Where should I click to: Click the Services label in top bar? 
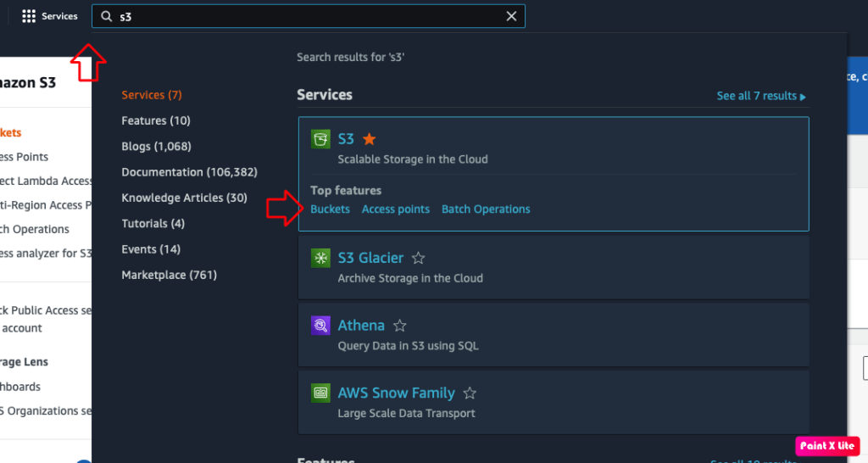pyautogui.click(x=59, y=16)
